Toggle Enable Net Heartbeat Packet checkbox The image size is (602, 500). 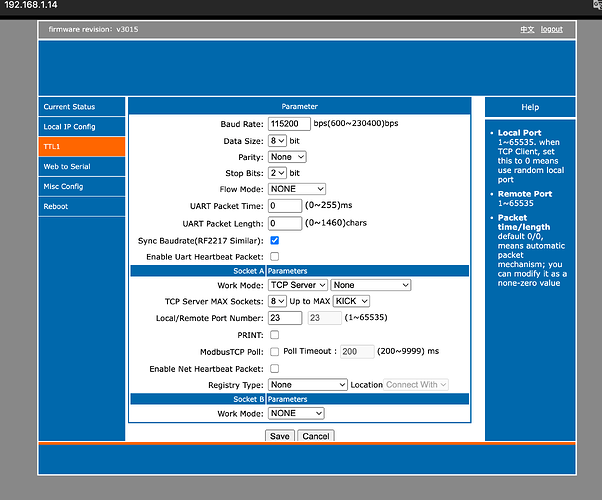(275, 369)
